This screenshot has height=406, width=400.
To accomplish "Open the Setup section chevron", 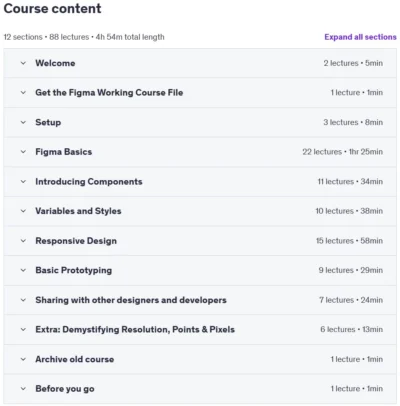I will coord(23,122).
